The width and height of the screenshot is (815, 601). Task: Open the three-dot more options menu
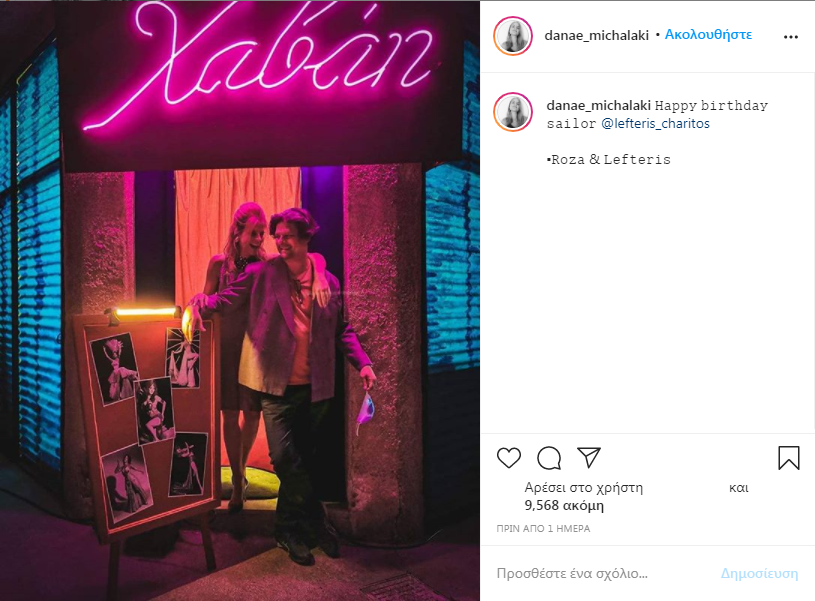pos(791,36)
